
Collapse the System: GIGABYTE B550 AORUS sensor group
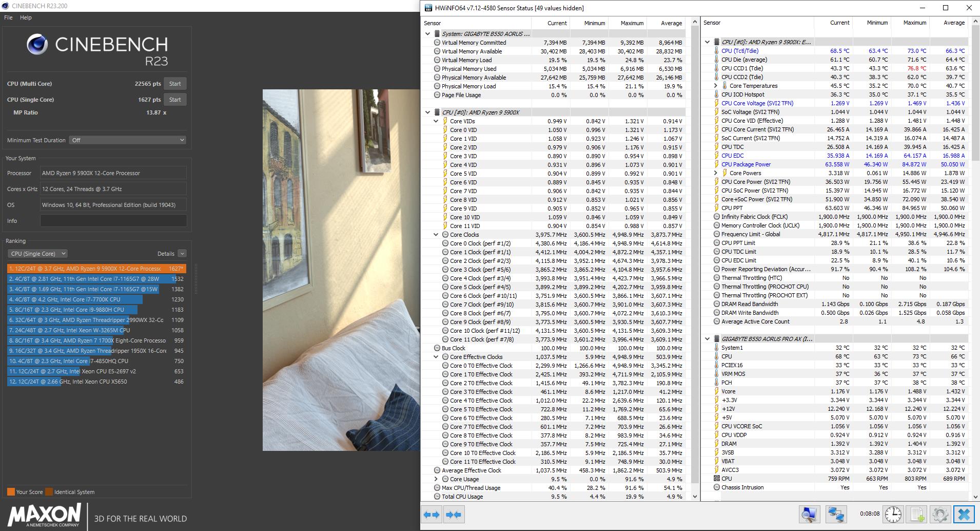tap(427, 34)
